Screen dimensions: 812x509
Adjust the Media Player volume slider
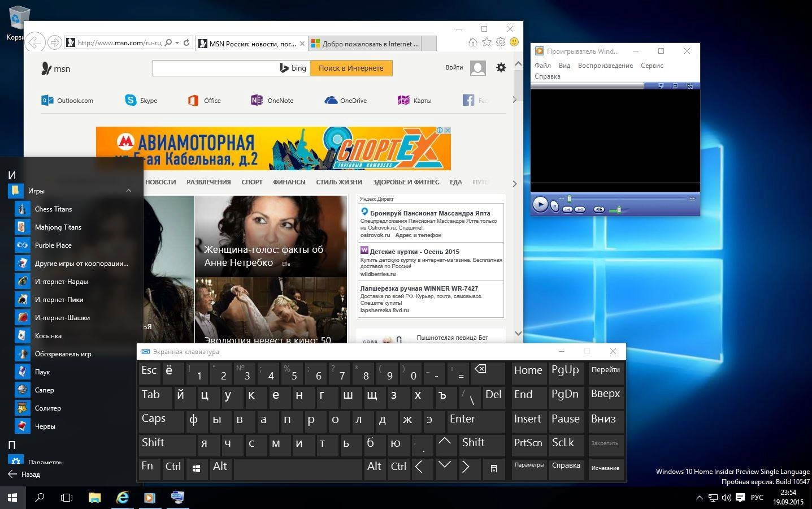pos(619,209)
